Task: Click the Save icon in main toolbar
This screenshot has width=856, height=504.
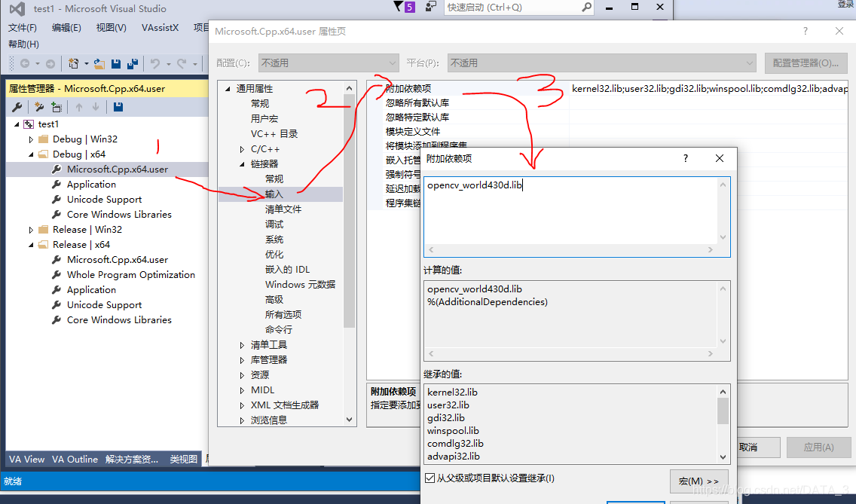Action: coord(116,64)
